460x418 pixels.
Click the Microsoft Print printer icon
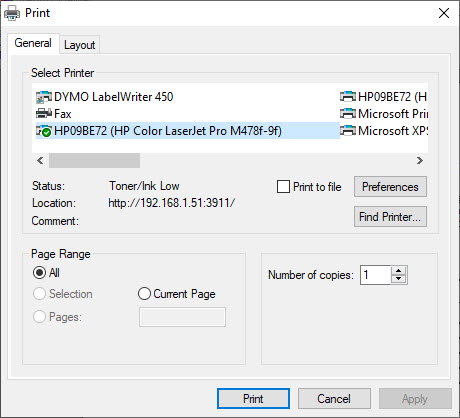(x=348, y=114)
